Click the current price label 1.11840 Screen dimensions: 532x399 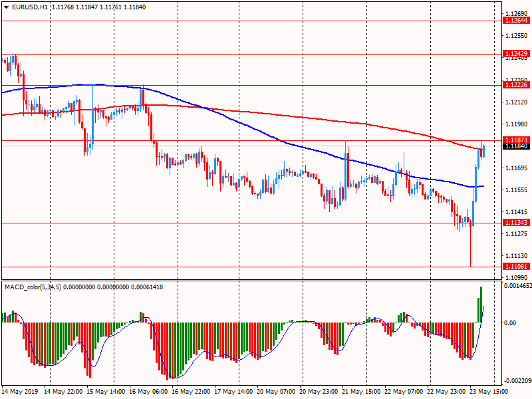click(x=517, y=146)
